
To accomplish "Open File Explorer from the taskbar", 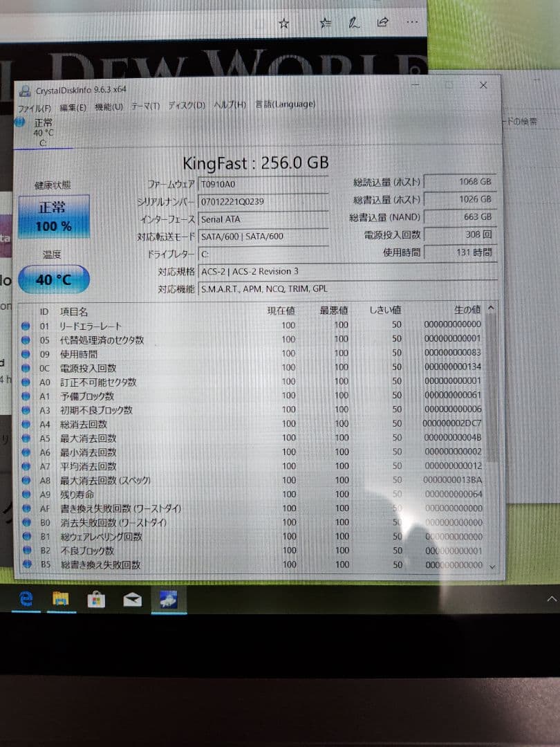I will click(x=60, y=598).
